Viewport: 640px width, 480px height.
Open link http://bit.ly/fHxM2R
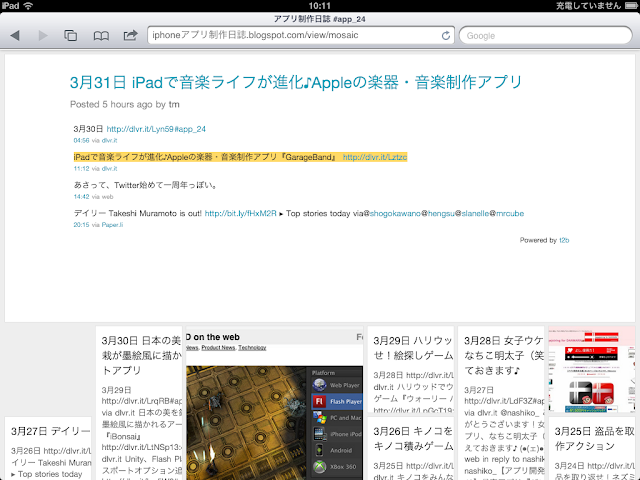pyautogui.click(x=240, y=213)
